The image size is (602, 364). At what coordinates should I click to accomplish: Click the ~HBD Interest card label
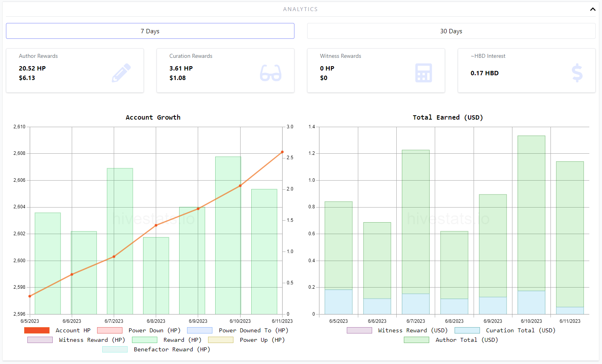[488, 56]
